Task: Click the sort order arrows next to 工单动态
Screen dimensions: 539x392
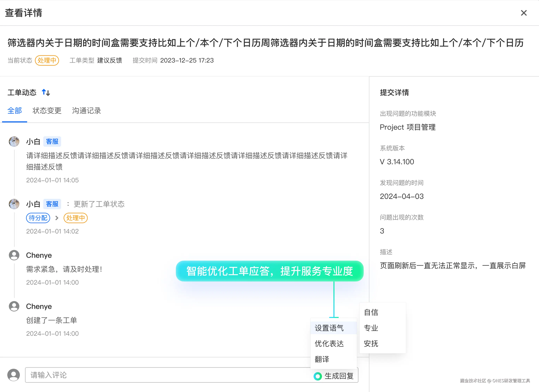Action: (x=46, y=92)
